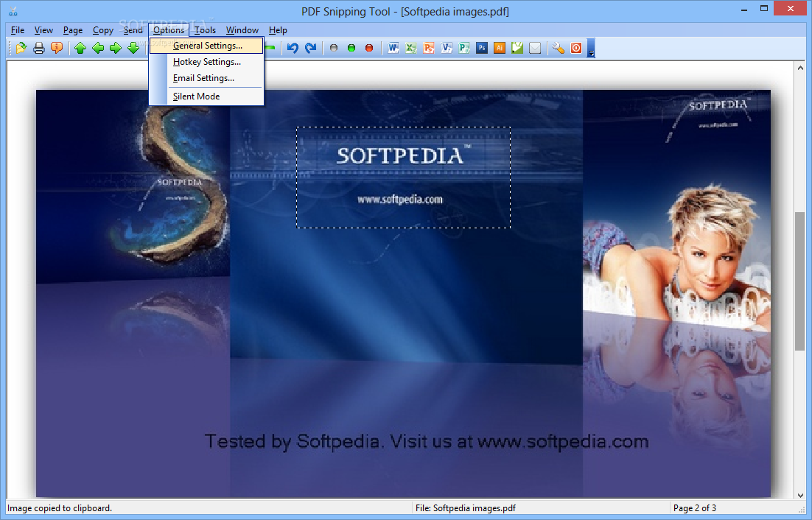Screen dimensions: 812x520
Task: Click the red power icon in toolbar
Action: click(576, 48)
